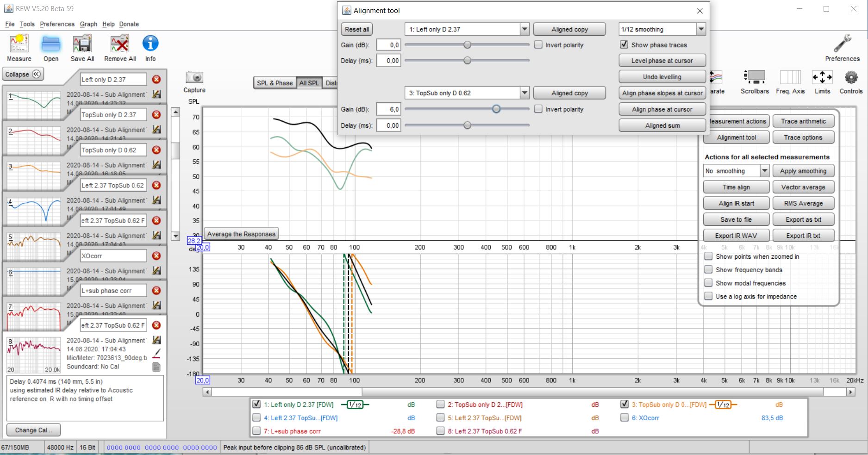Click the Collapse panel button
Screen dimensions: 868x455
coord(23,74)
